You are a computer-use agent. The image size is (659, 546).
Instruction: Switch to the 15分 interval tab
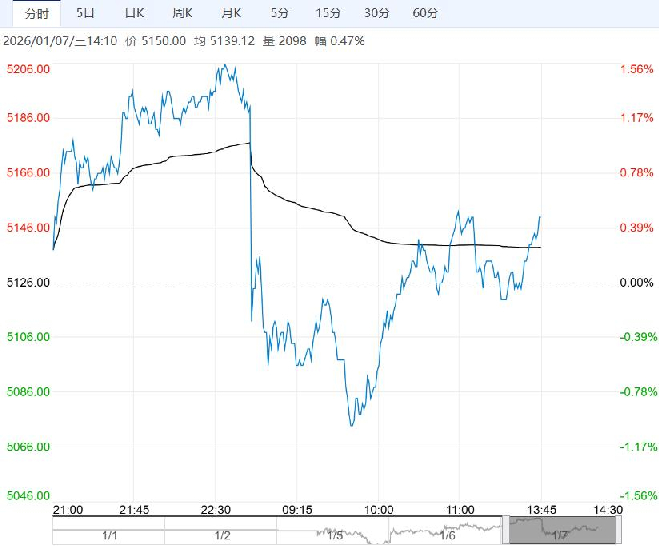click(x=327, y=12)
